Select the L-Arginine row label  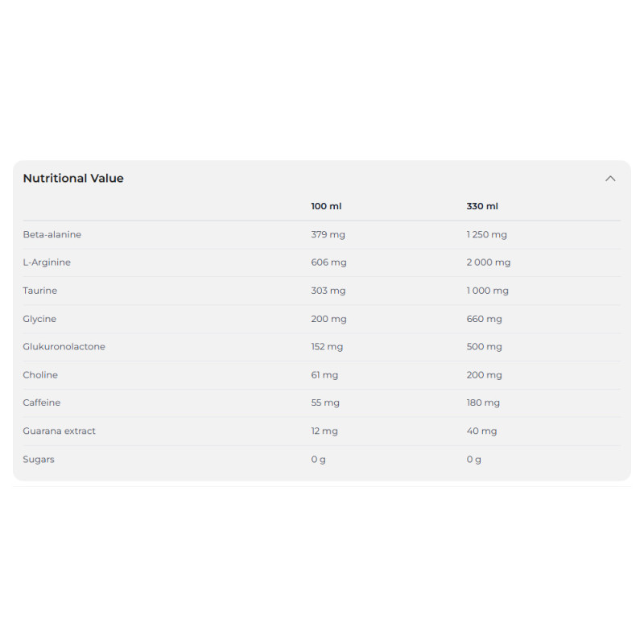pos(47,262)
